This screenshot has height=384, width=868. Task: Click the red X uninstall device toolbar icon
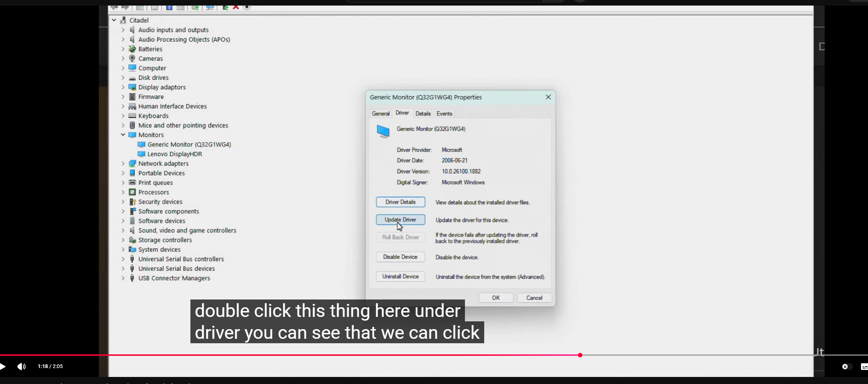236,7
